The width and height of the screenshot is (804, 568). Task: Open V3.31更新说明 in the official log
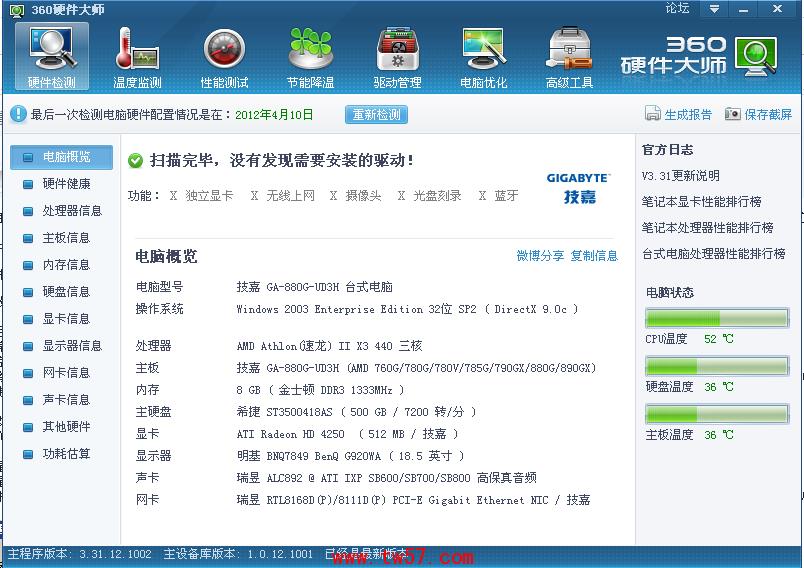pyautogui.click(x=680, y=176)
